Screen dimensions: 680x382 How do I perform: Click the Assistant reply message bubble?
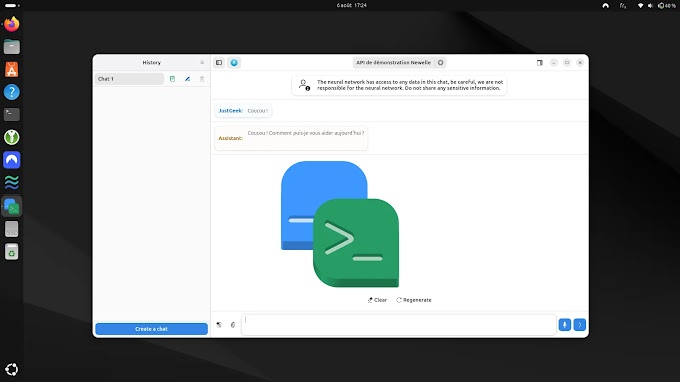coord(291,138)
